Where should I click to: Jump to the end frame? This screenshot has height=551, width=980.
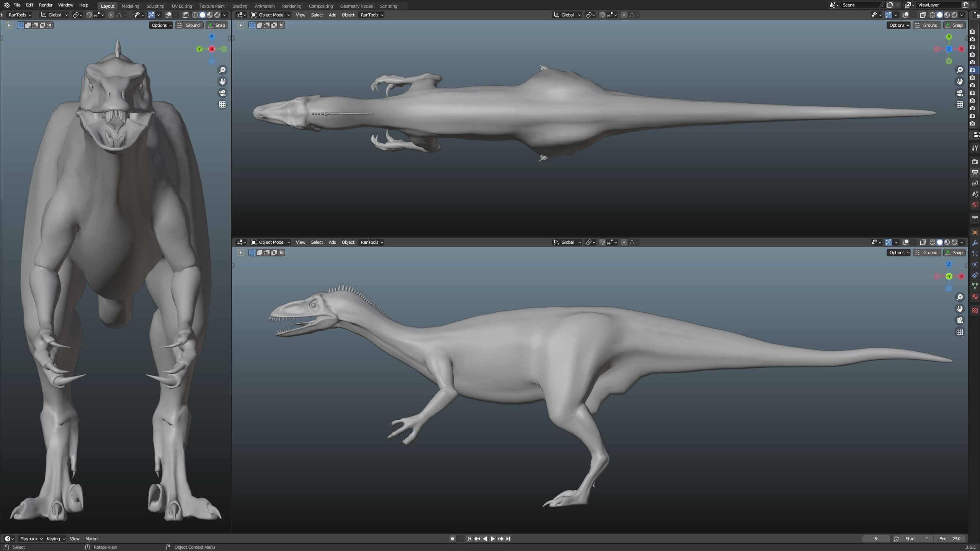(508, 539)
